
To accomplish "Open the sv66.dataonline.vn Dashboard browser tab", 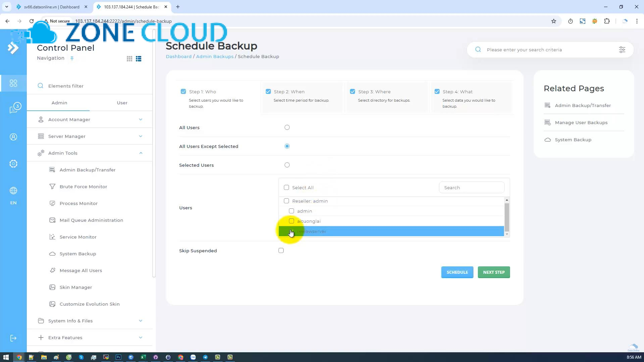I will 50,7.
